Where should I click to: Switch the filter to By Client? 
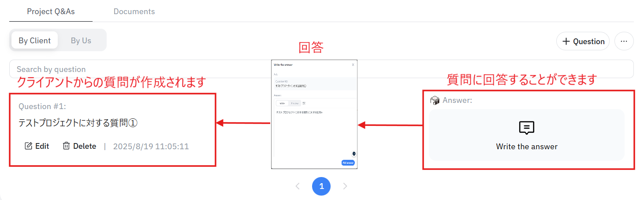(35, 41)
